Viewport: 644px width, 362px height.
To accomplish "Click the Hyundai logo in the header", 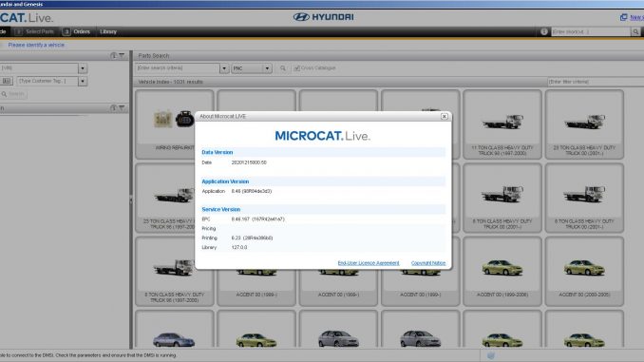I will pos(323,17).
